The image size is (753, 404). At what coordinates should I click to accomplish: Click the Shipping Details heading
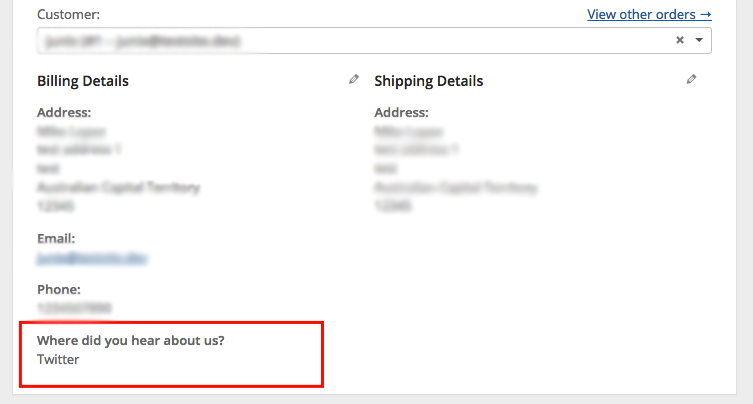(428, 81)
